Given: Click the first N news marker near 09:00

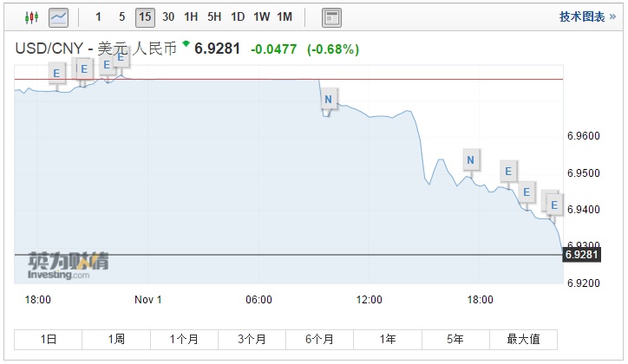Looking at the screenshot, I should point(328,99).
